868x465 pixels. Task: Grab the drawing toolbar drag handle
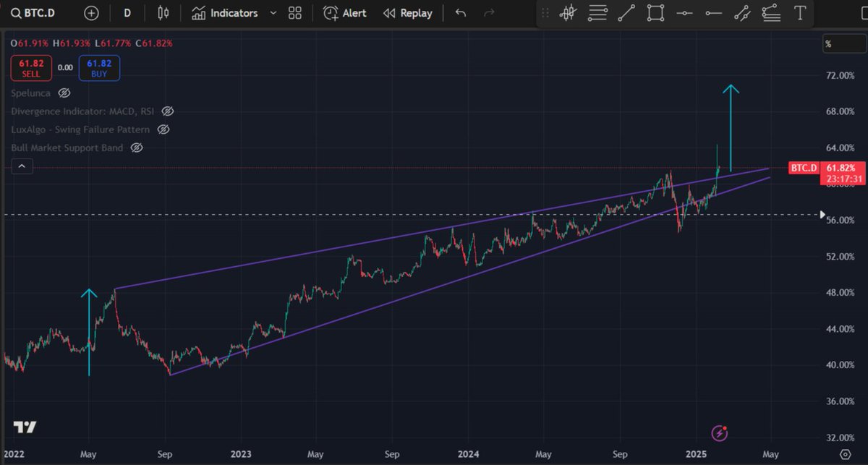[x=545, y=13]
